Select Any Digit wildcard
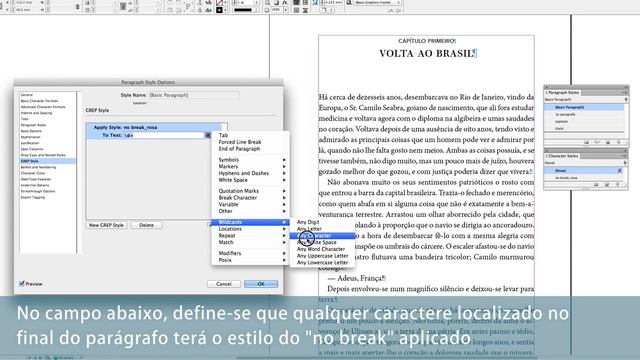 [x=308, y=222]
